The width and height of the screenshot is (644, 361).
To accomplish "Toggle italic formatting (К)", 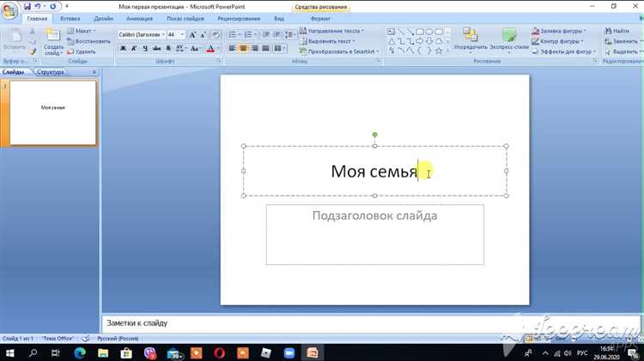I will (134, 48).
